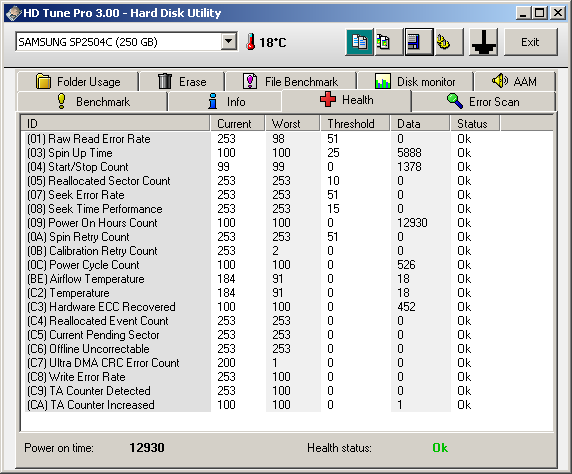
Task: Click the Worst value 98 for Raw Read Error
Action: (x=278, y=139)
